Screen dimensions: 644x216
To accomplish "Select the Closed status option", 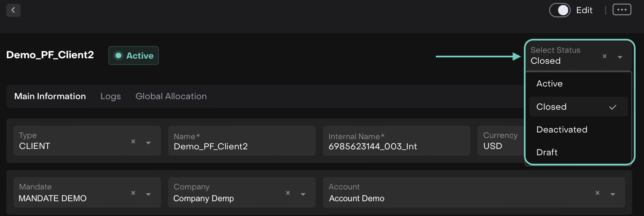I will [x=551, y=107].
